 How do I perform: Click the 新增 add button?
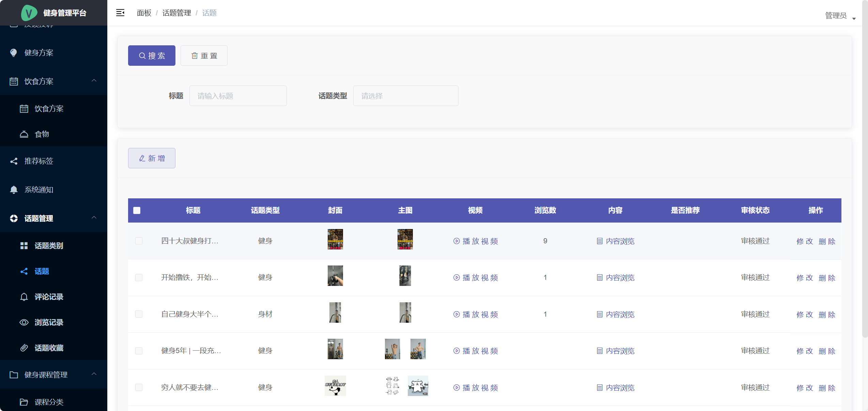click(152, 158)
